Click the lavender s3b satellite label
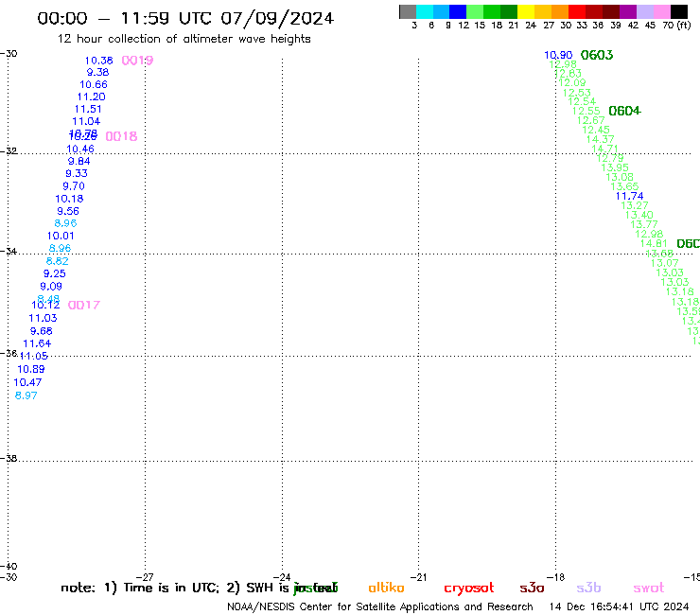Image resolution: width=700 pixels, height=615 pixels. [x=588, y=588]
